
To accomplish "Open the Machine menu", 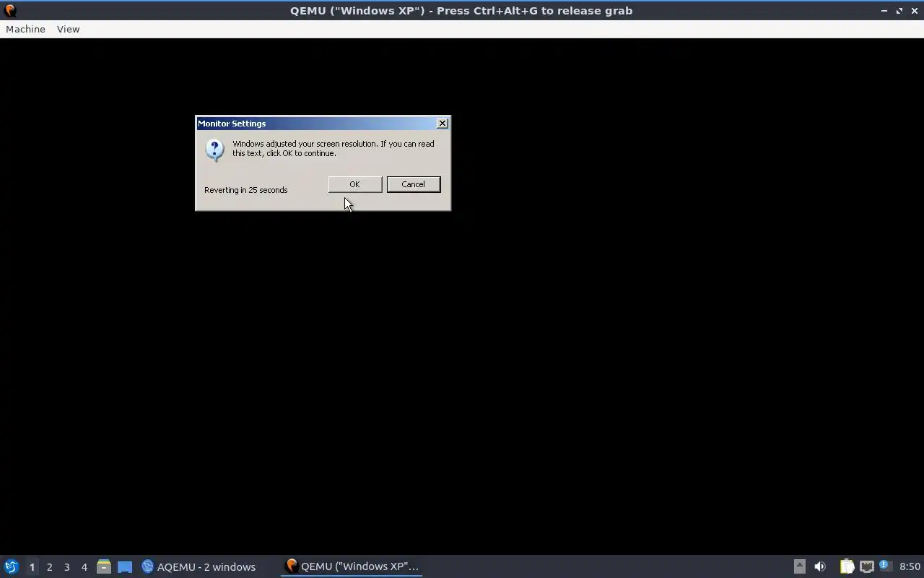I will click(x=25, y=29).
